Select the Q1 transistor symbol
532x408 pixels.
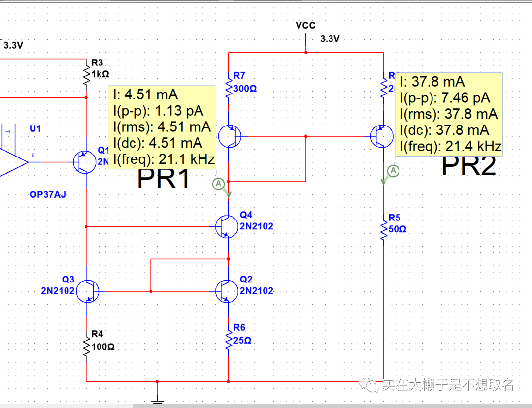[83, 162]
